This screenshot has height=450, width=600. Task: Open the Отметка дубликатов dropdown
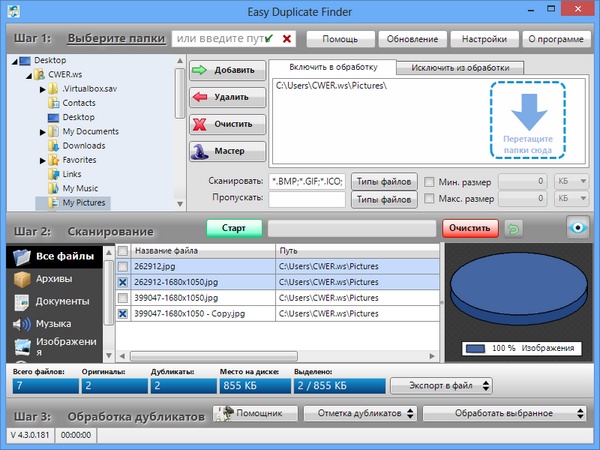(x=359, y=413)
